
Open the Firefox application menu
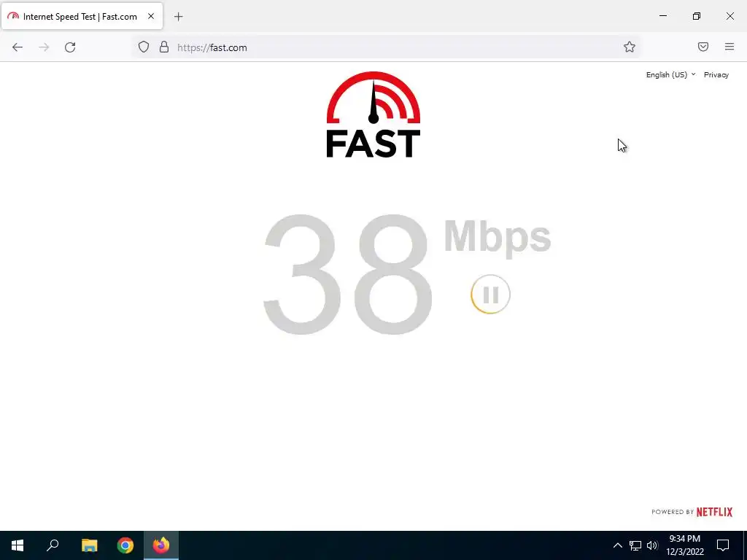coord(729,47)
